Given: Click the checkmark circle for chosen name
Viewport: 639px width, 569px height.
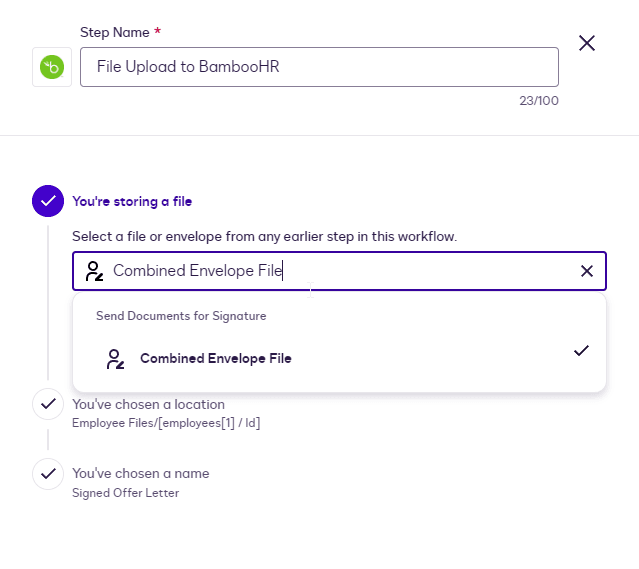Looking at the screenshot, I should (x=48, y=473).
